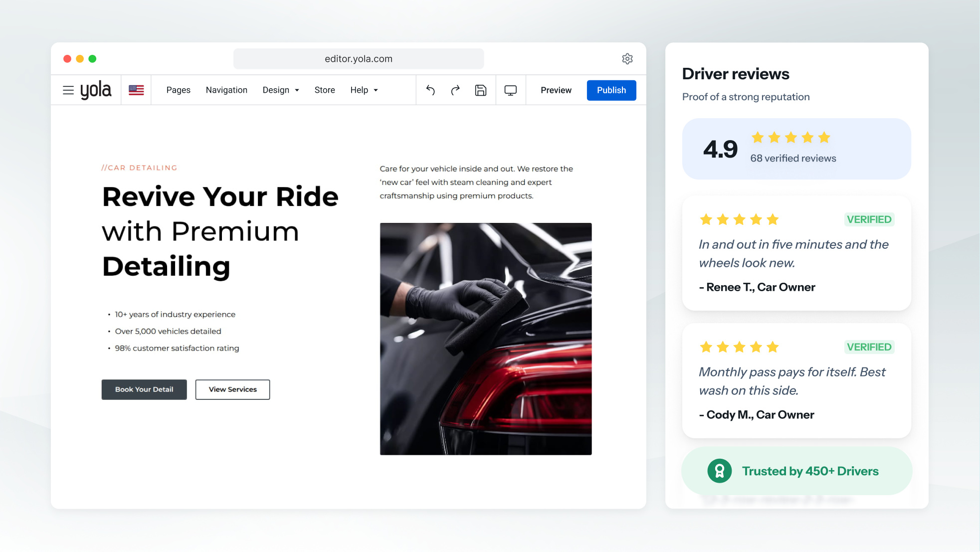
Task: Expand the Help dropdown menu
Action: 364,90
